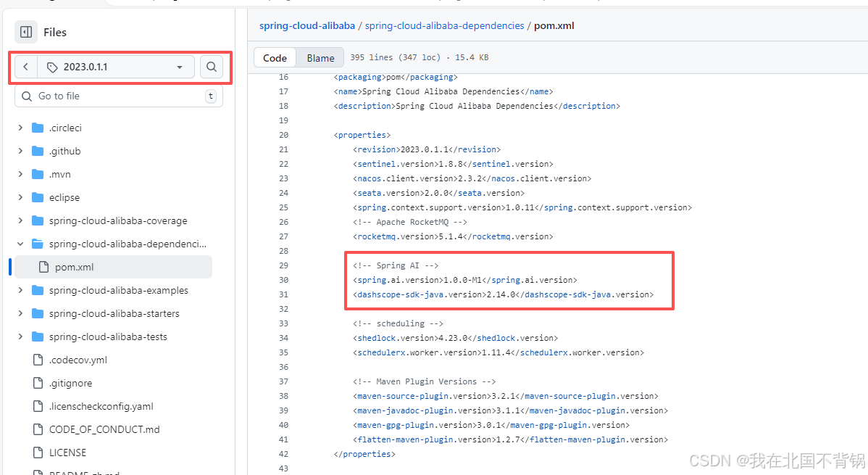Click the flatten-maven-plugin.version 1.2.7 line
Image resolution: width=868 pixels, height=475 pixels.
510,439
